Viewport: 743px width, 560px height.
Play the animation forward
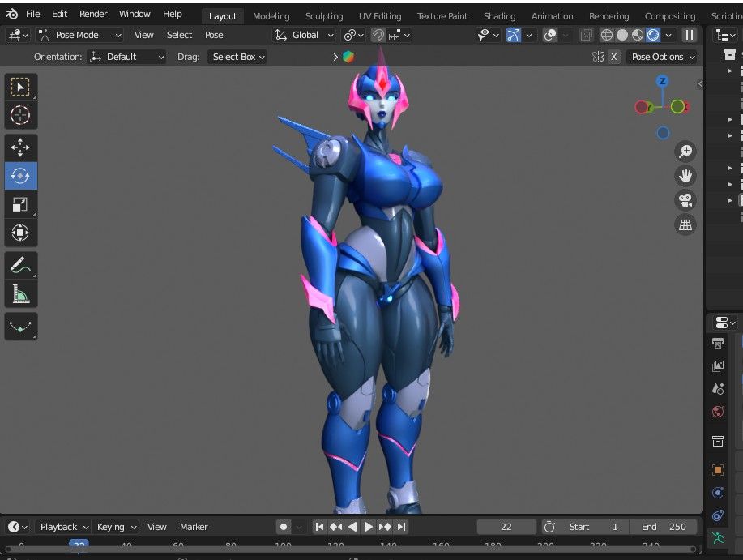pos(368,527)
